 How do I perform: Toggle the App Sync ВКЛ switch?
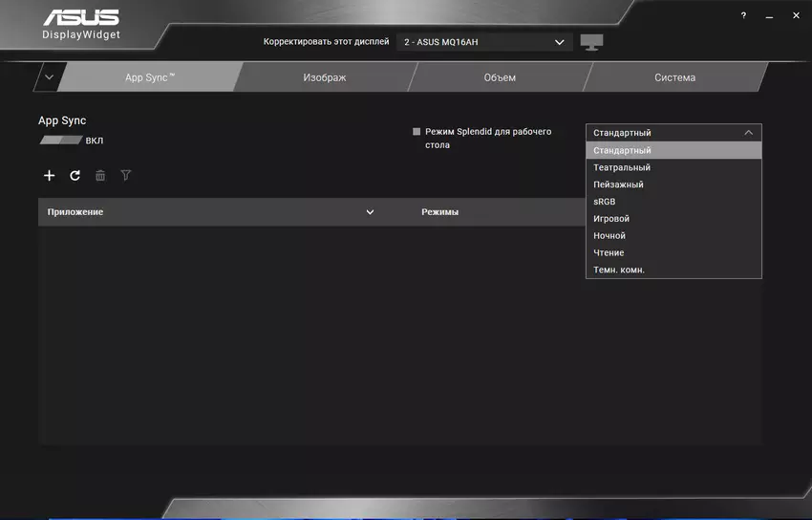point(60,141)
